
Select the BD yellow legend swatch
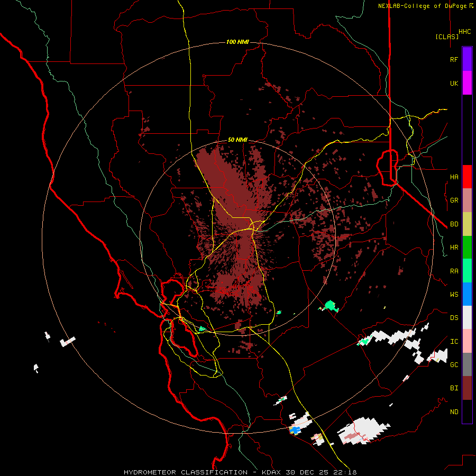(x=467, y=224)
